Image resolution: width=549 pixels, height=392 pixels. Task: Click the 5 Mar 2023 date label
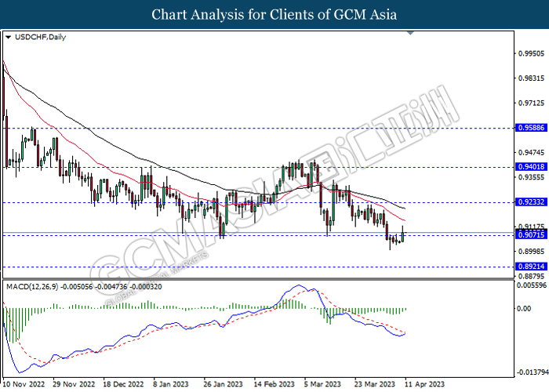pos(322,384)
